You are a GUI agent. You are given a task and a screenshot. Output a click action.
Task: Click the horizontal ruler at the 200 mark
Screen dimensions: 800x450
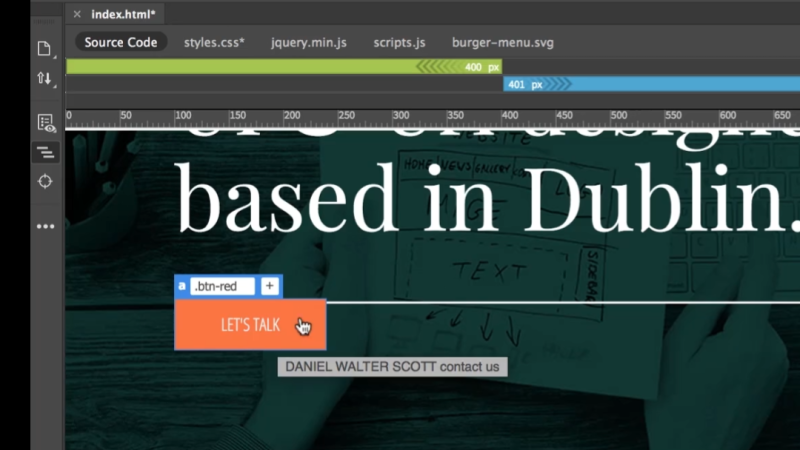292,117
